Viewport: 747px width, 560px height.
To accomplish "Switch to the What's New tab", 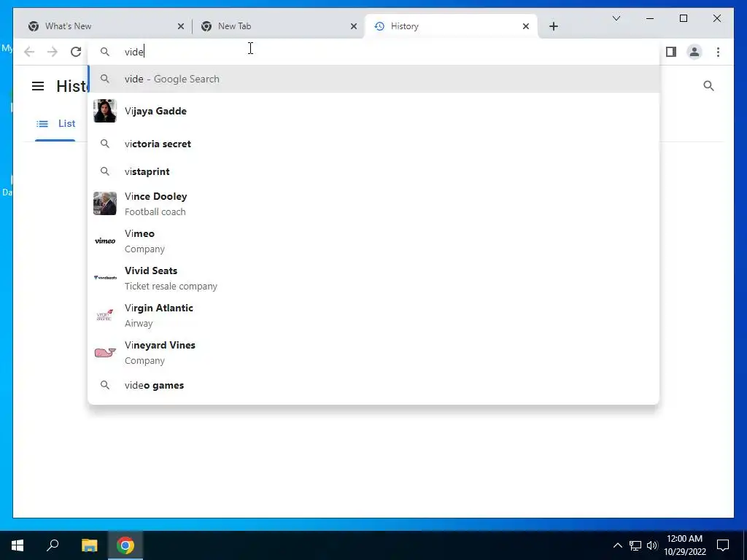I will [106, 26].
